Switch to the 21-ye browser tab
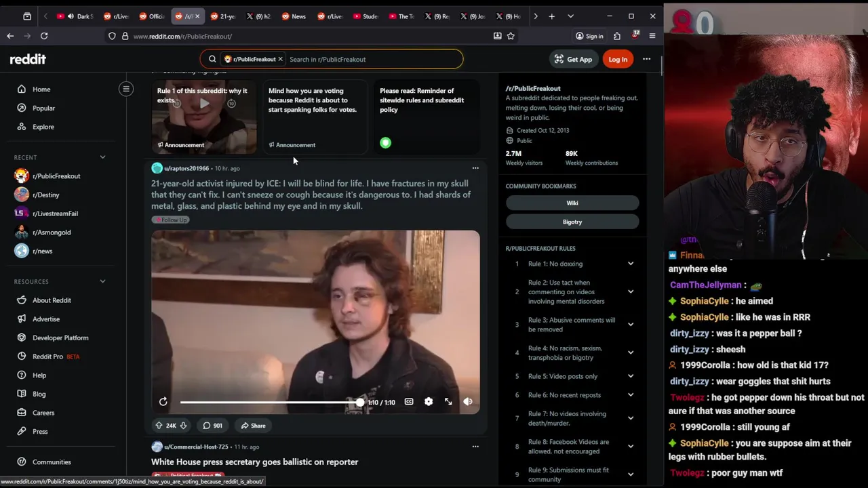 point(222,16)
